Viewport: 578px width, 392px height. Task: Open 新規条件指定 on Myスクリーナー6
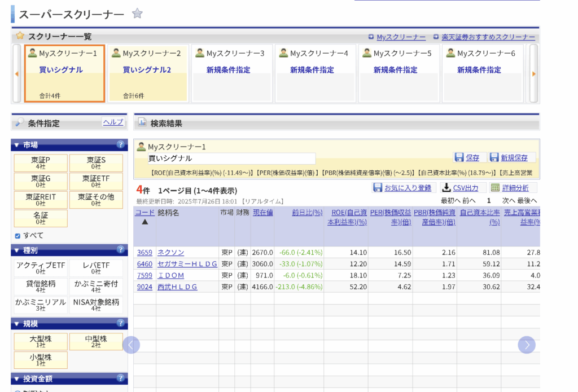pos(479,70)
